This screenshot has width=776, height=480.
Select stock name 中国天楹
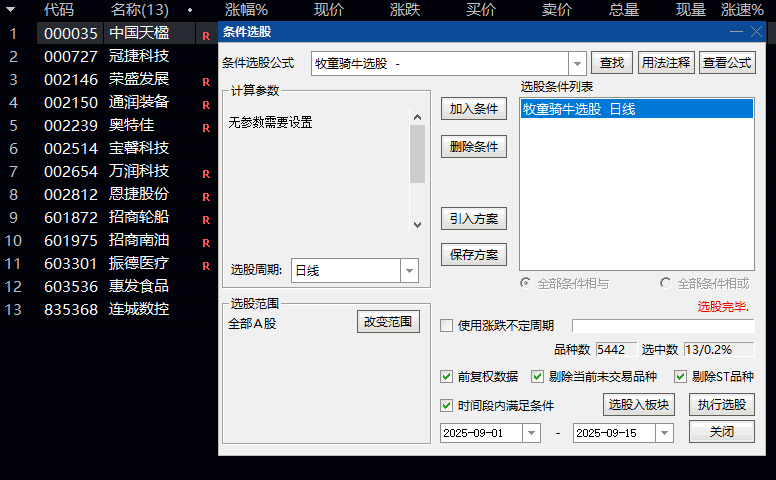tap(139, 33)
